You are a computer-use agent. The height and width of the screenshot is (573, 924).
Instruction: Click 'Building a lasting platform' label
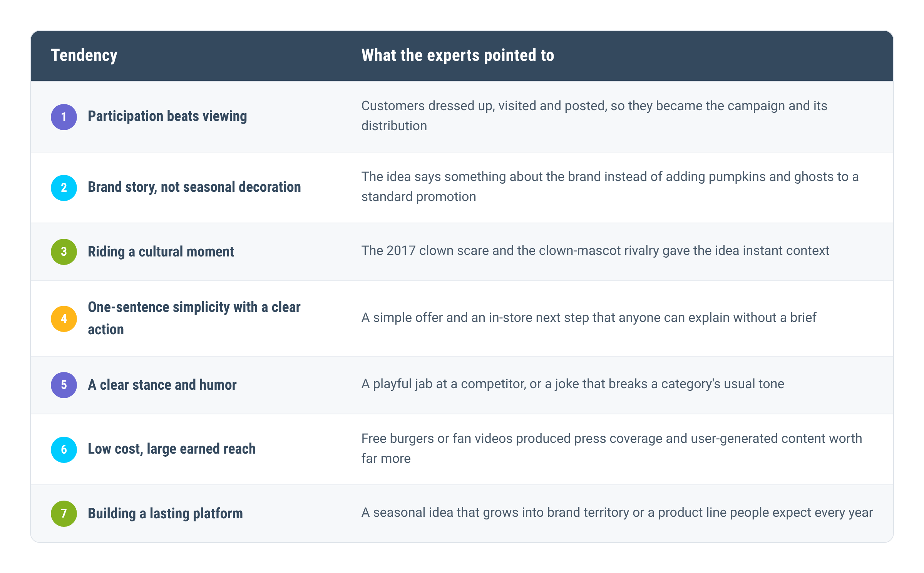[165, 513]
